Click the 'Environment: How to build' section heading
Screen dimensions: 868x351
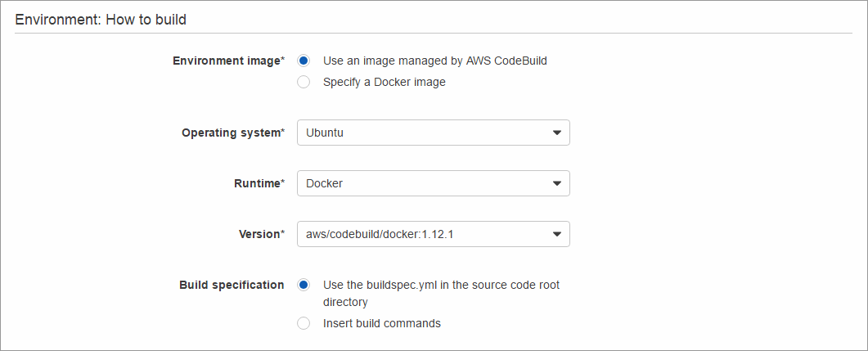tap(101, 19)
